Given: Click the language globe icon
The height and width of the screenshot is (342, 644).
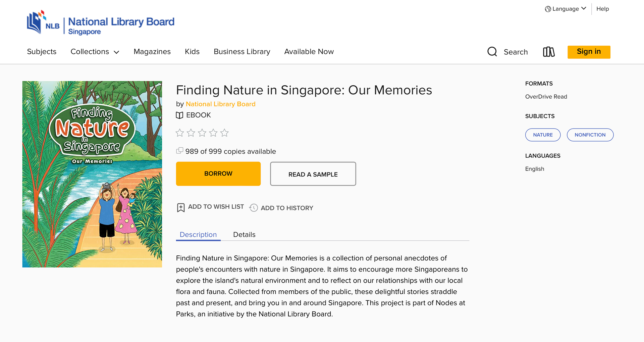Looking at the screenshot, I should coord(548,9).
